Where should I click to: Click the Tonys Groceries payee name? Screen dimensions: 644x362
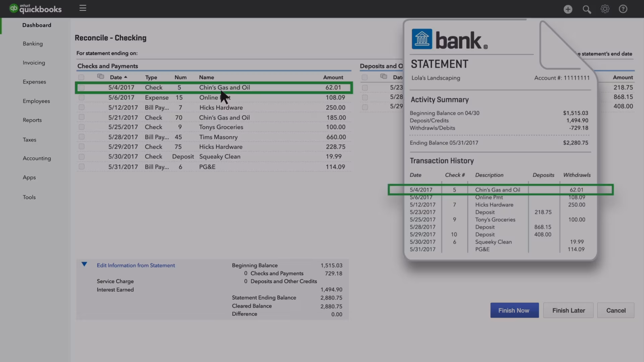point(221,127)
